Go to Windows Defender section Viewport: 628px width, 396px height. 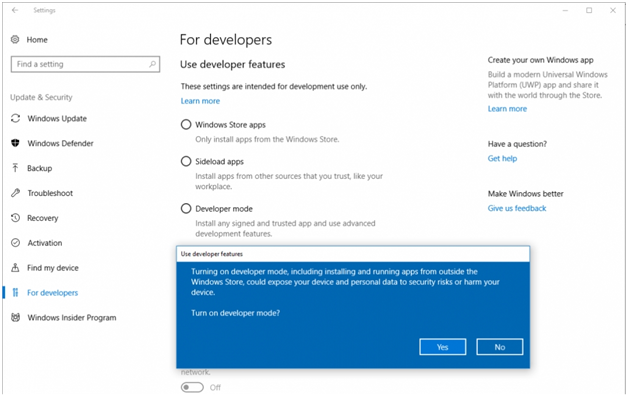[x=60, y=143]
